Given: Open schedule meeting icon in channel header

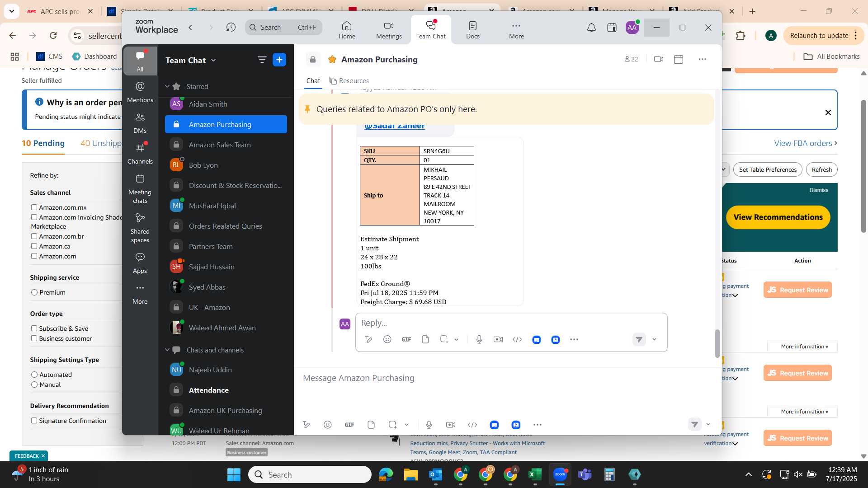Looking at the screenshot, I should pos(679,59).
